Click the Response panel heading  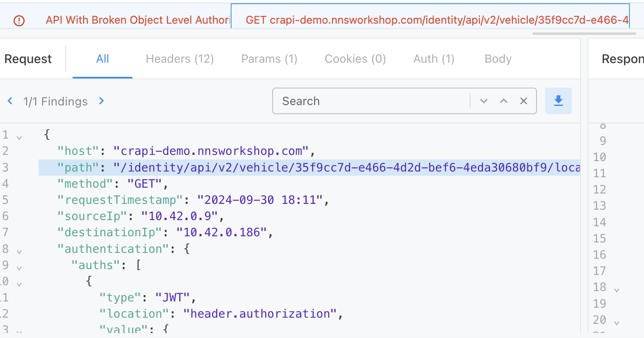click(x=622, y=59)
